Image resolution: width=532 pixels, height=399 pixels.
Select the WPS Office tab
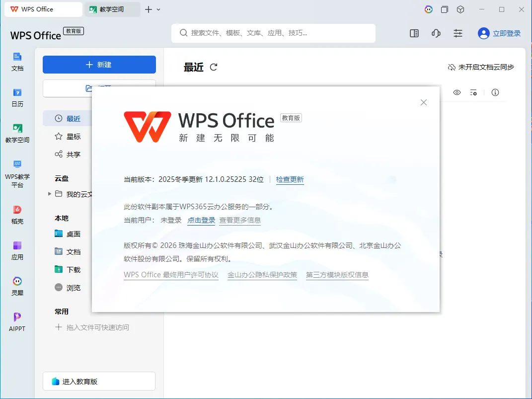pyautogui.click(x=43, y=9)
